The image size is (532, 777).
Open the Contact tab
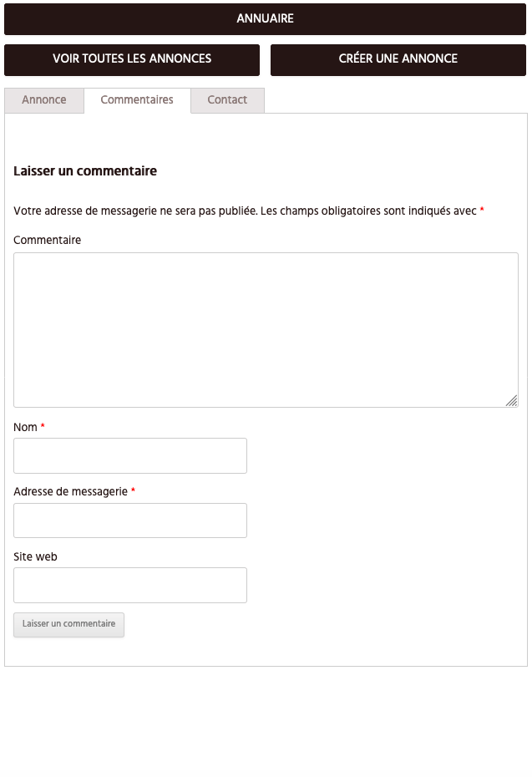[227, 100]
